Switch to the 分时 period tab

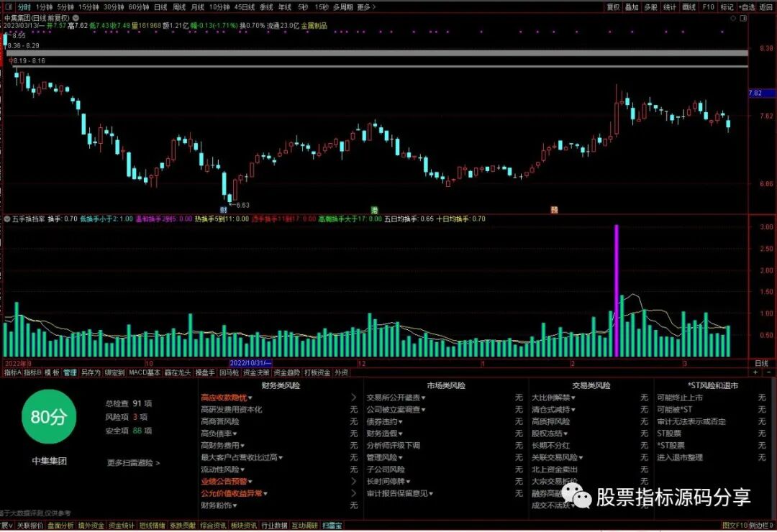24,7
